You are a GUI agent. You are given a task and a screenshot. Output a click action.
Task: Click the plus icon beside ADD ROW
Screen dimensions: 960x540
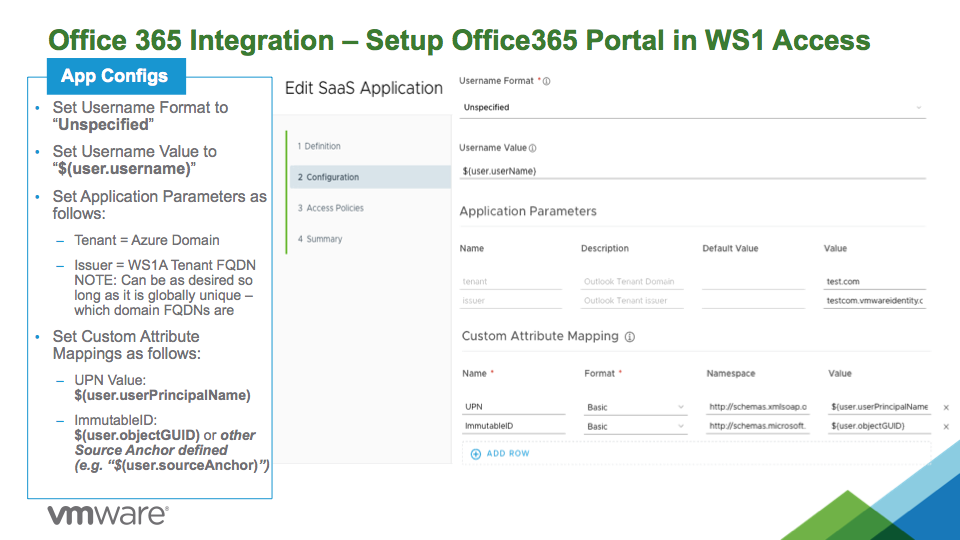[x=476, y=454]
